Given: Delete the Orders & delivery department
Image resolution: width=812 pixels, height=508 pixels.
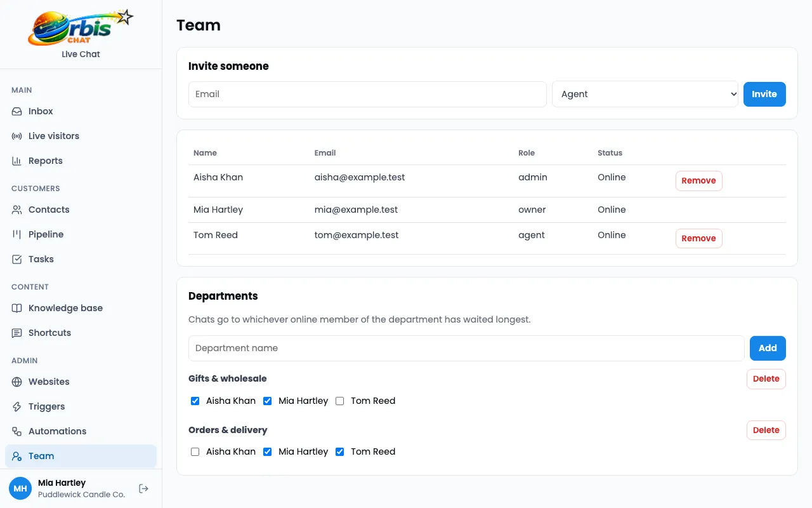Looking at the screenshot, I should [x=766, y=431].
